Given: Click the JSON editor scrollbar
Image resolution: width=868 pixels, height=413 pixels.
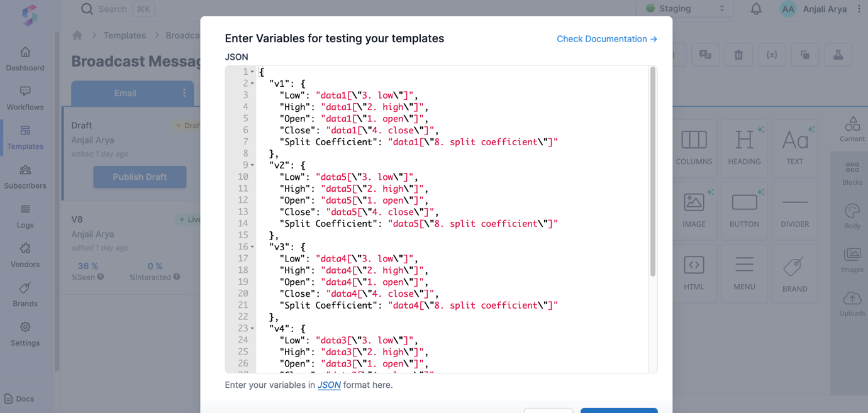Looking at the screenshot, I should [x=653, y=172].
